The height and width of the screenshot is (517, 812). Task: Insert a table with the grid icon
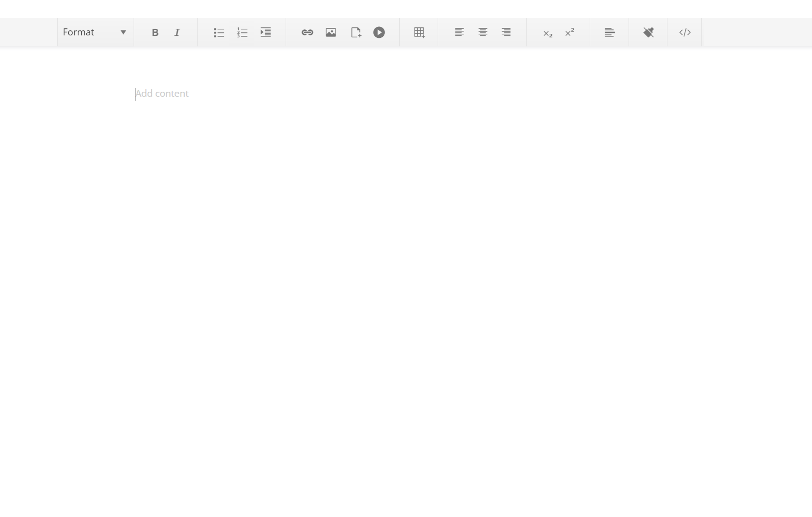click(419, 32)
